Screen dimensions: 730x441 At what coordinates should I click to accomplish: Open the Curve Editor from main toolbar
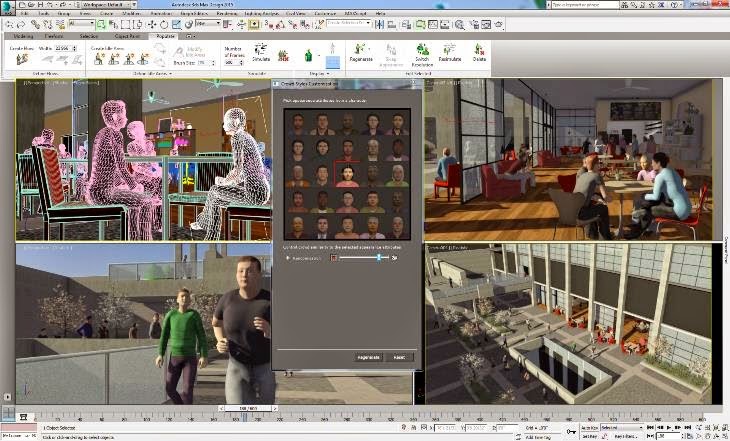(x=433, y=25)
